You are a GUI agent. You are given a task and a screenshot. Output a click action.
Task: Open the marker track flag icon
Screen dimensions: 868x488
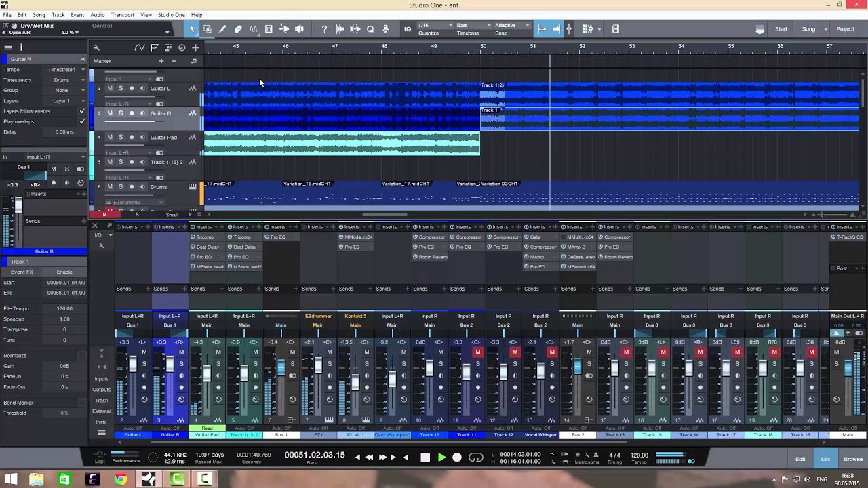(154, 47)
